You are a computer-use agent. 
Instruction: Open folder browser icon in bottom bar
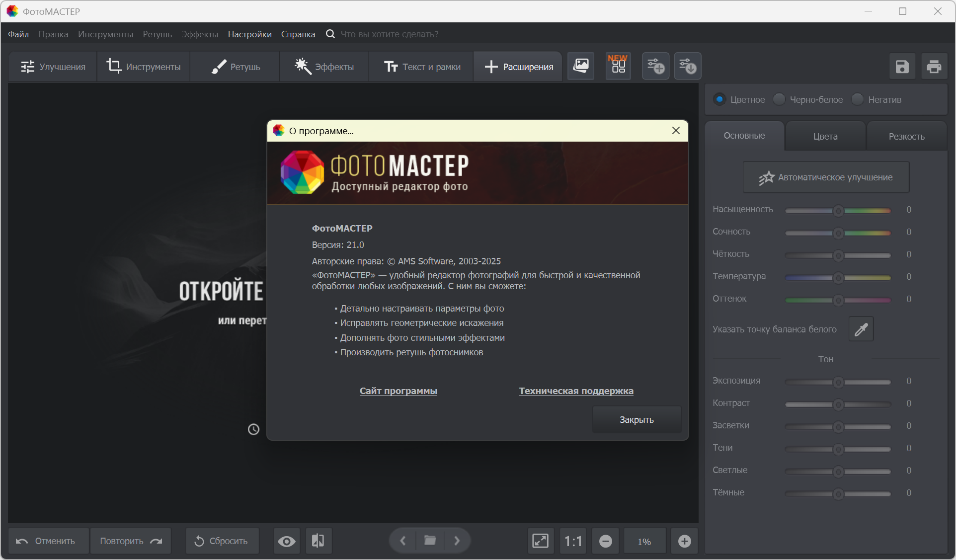(x=430, y=541)
